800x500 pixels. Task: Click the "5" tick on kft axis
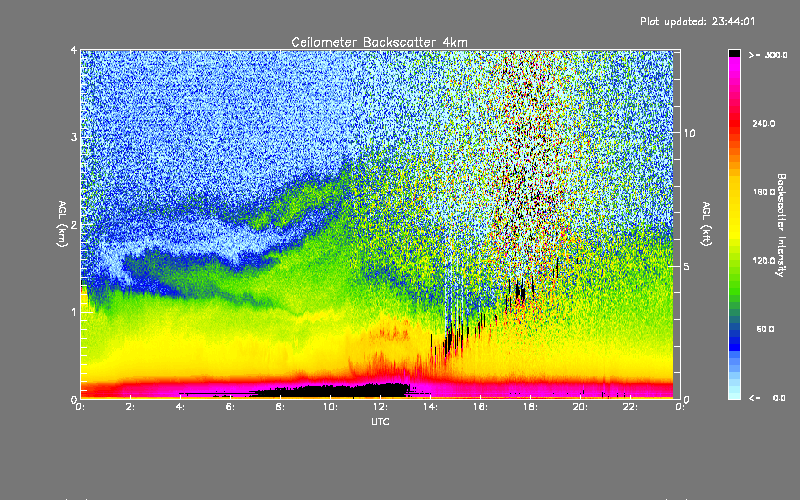tap(686, 266)
